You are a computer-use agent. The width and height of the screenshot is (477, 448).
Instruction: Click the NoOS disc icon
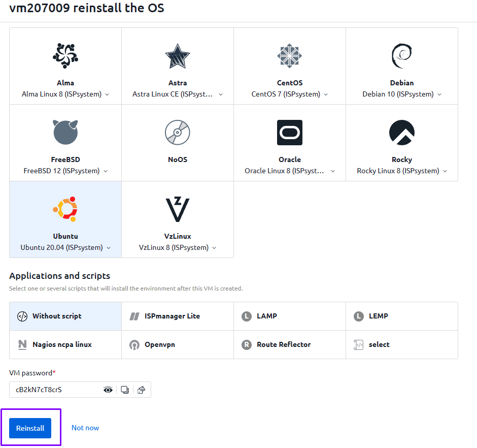178,133
